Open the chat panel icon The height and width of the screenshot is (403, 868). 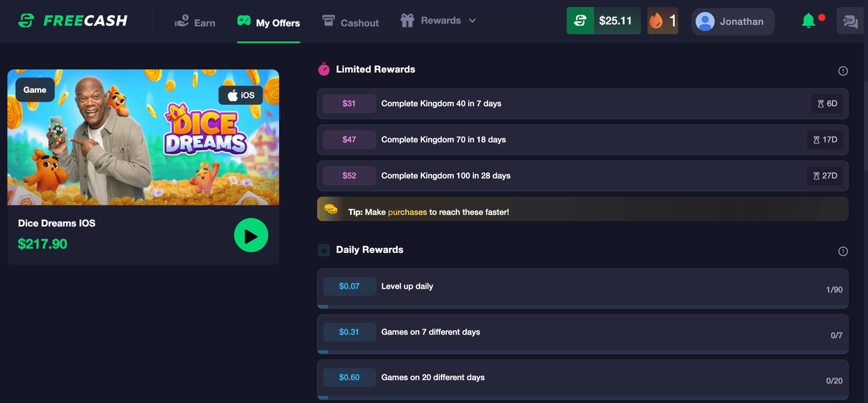(x=850, y=21)
